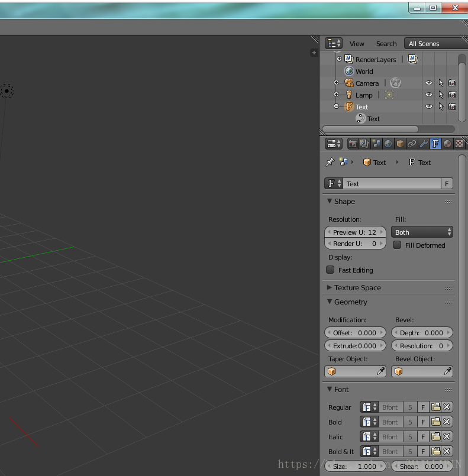Click the Camera object icon in outliner
This screenshot has width=468, height=476.
[x=349, y=83]
